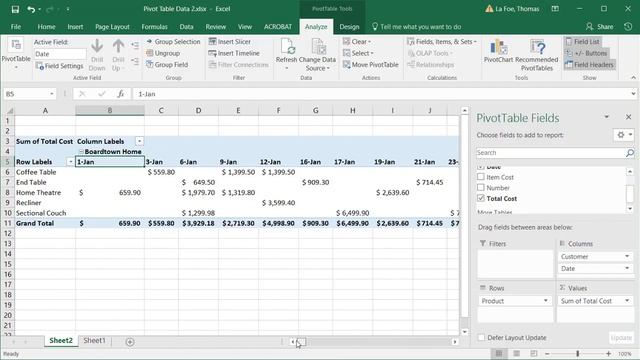Toggle the Item Cost field checkbox
This screenshot has width=640, height=360.
tap(481, 177)
